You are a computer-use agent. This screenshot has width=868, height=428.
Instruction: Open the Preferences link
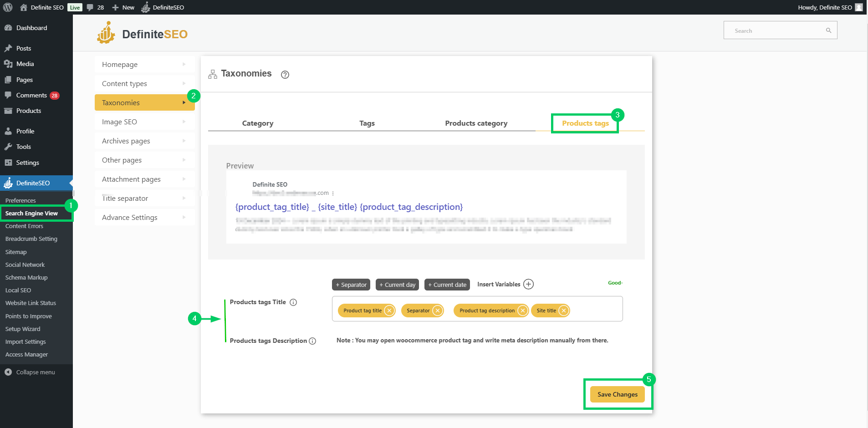(x=20, y=200)
